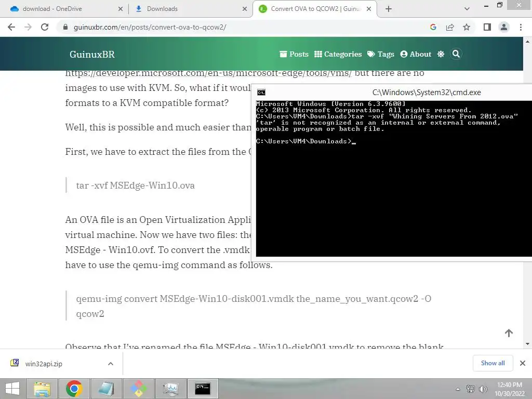
Task: Open the side panel icon
Action: point(487,27)
